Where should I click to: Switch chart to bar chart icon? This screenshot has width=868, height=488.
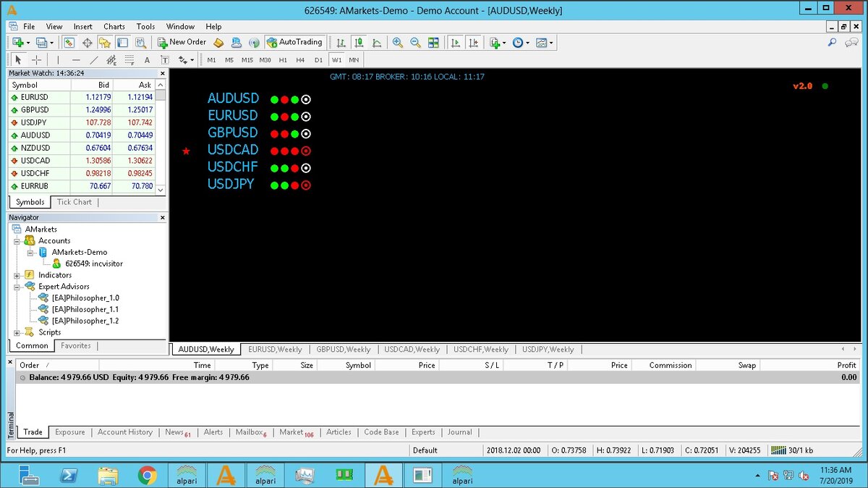click(340, 43)
